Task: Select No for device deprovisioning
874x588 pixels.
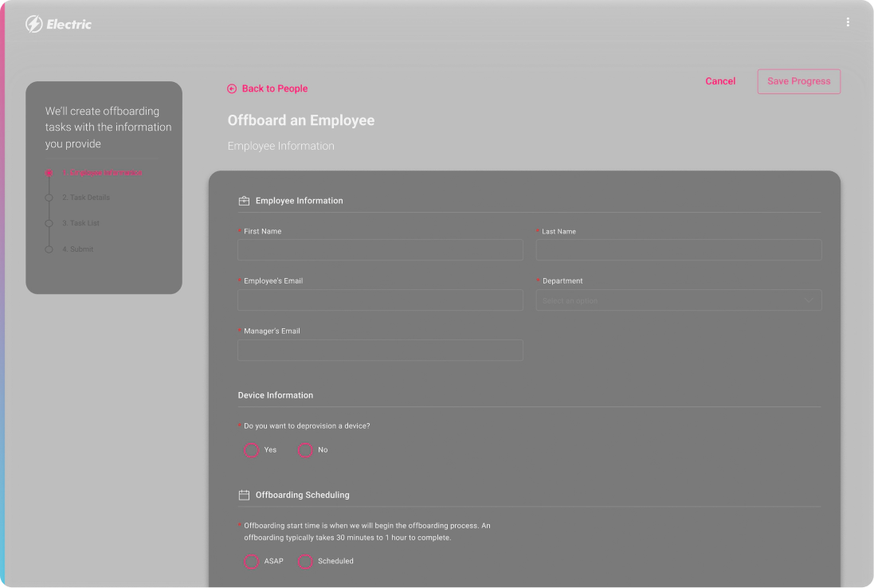Action: 304,450
